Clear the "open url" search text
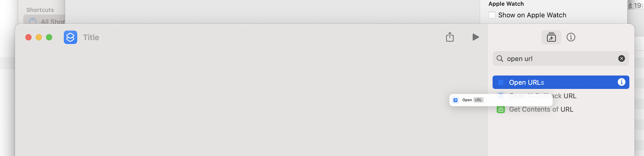This screenshot has height=156, width=644. [x=621, y=59]
